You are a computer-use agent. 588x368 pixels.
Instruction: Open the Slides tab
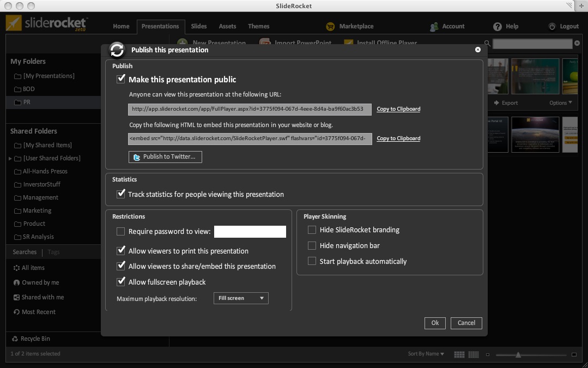[199, 26]
